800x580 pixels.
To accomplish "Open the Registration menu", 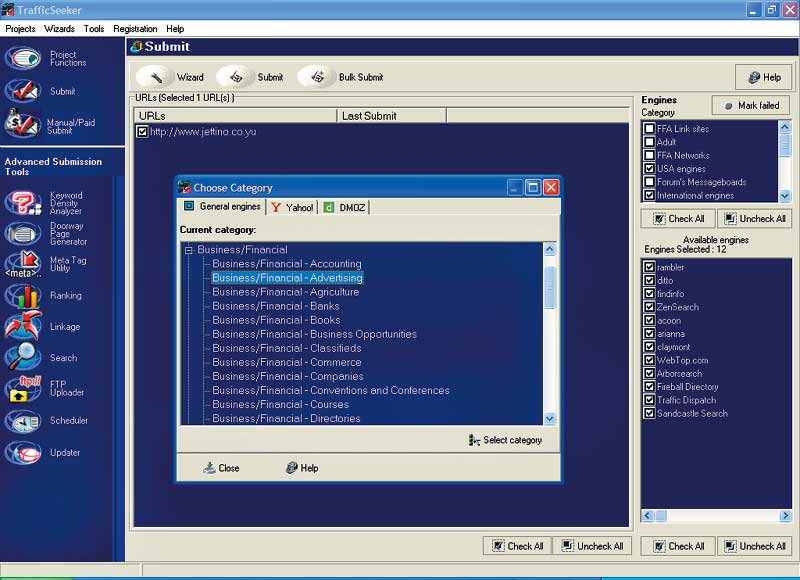I will click(135, 29).
